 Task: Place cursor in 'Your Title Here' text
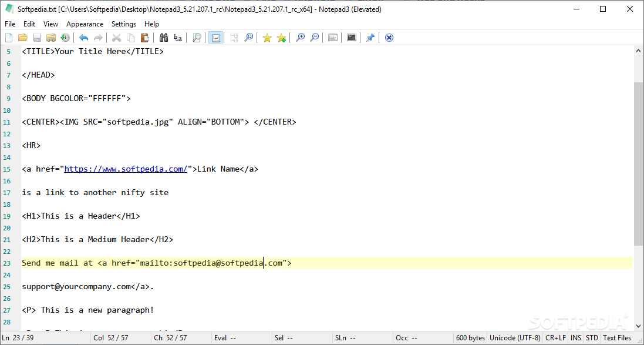click(90, 52)
